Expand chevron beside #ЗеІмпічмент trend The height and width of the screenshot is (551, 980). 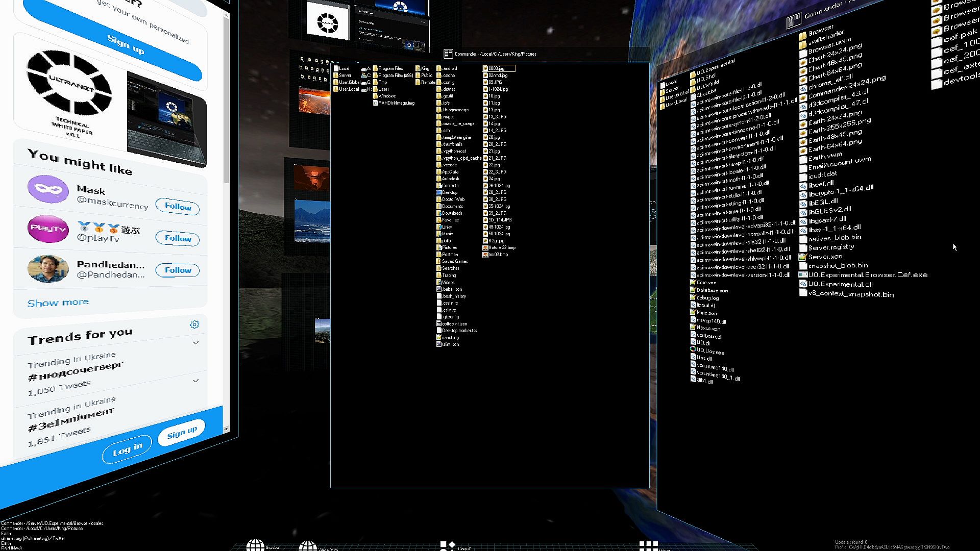point(195,381)
